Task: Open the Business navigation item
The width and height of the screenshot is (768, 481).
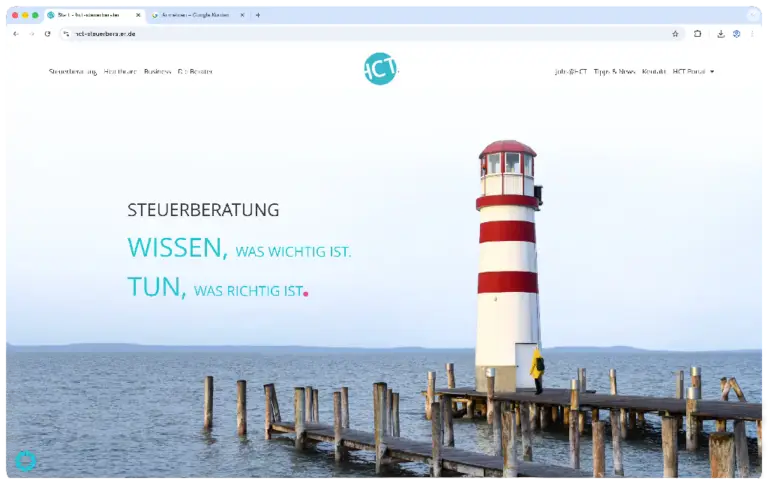Action: tap(157, 72)
